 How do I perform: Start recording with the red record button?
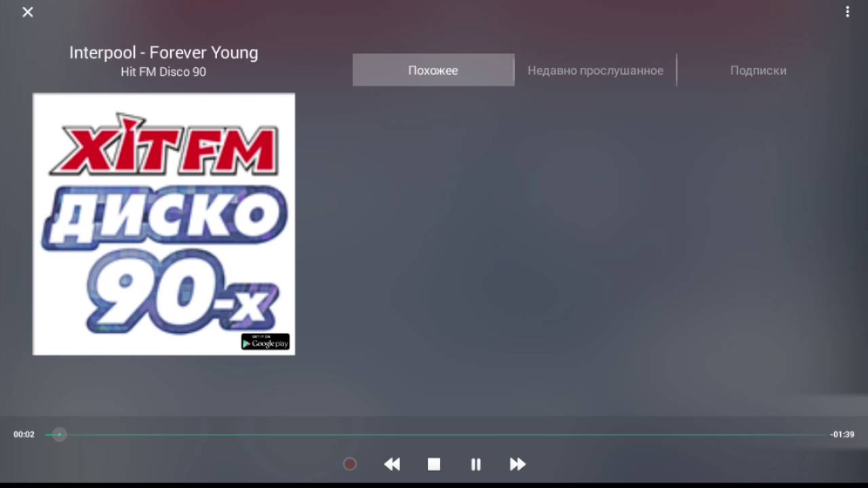point(350,464)
